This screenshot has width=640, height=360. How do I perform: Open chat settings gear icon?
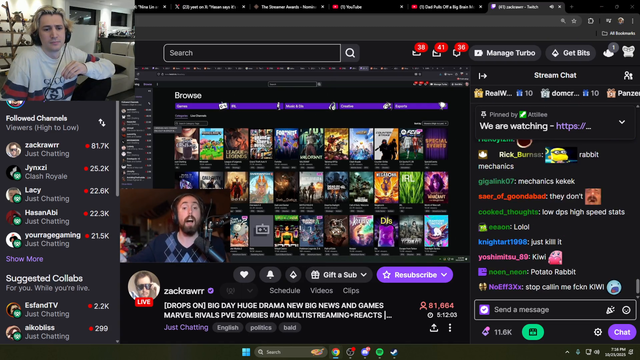tap(598, 332)
